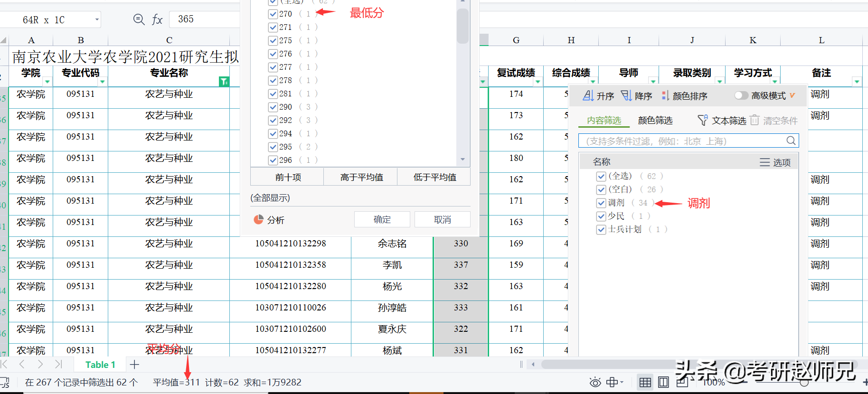This screenshot has width=868, height=394.
Task: Choose the 高于平均值 filter option
Action: [x=361, y=177]
